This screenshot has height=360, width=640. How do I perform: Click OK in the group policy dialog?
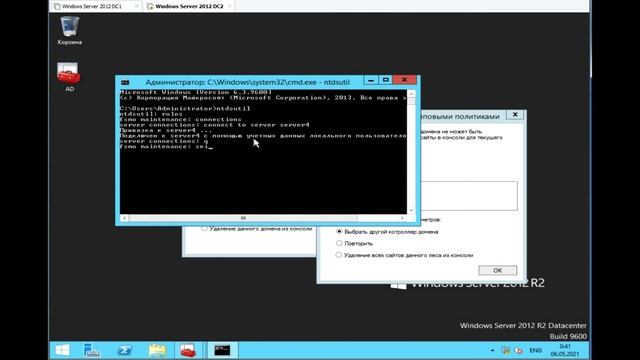click(x=498, y=270)
